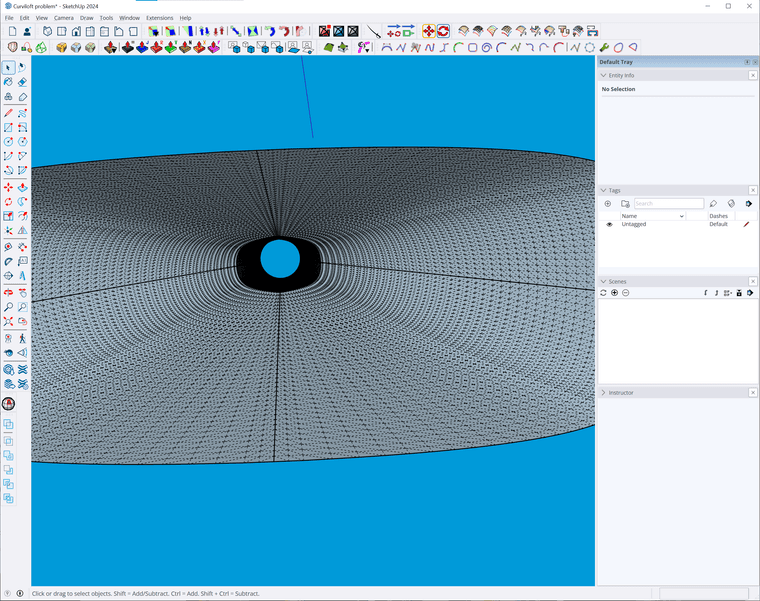Click the Add Scene plus icon

click(x=614, y=293)
